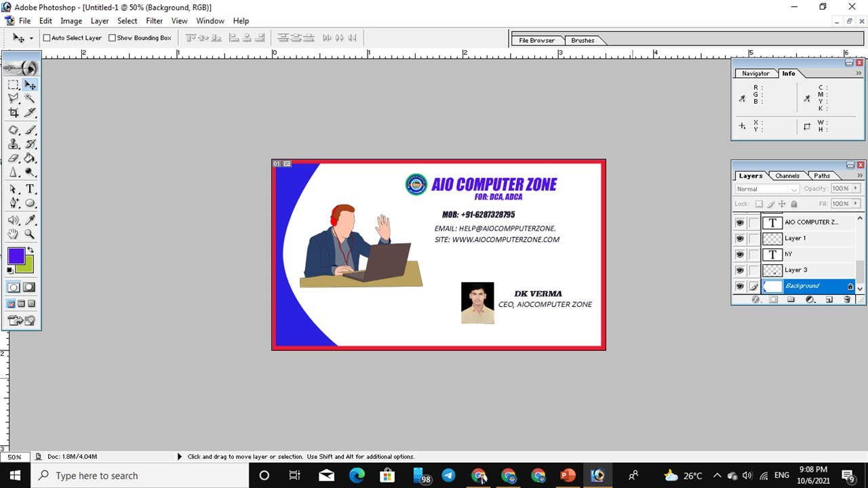The height and width of the screenshot is (488, 868).
Task: Select the Eyedropper tool
Action: (x=30, y=220)
